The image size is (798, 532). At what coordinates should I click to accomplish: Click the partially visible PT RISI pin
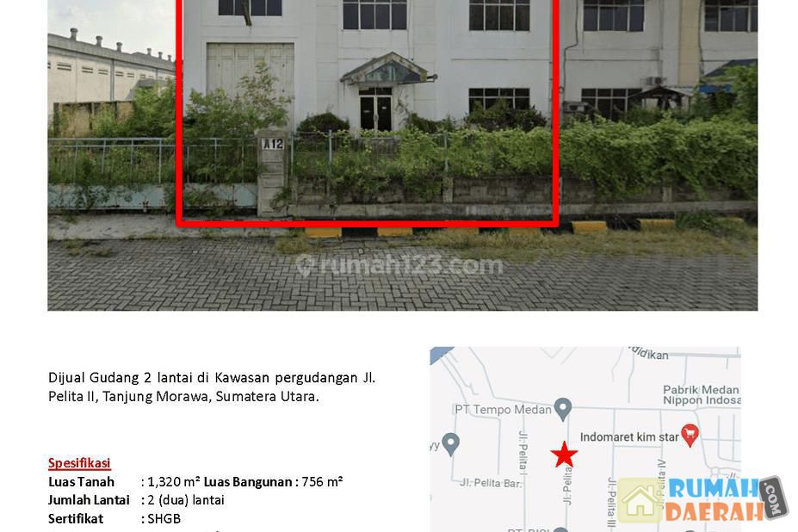coord(560,529)
